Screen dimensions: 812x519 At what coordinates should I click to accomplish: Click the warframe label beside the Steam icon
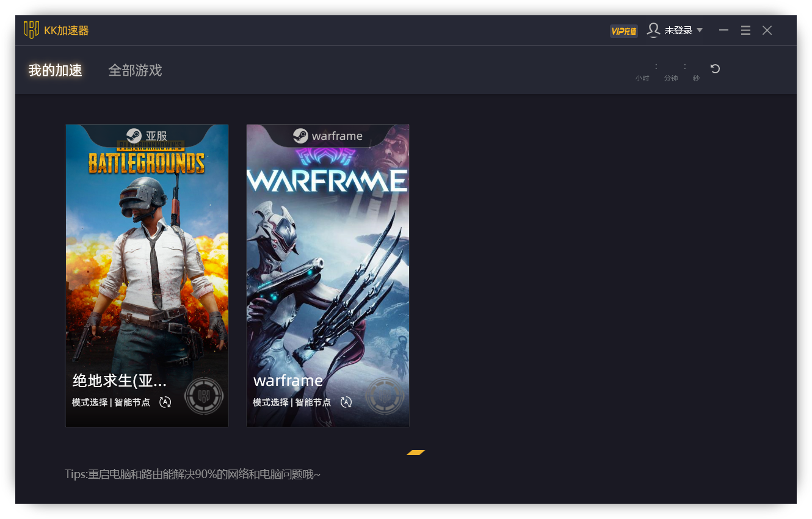(337, 136)
